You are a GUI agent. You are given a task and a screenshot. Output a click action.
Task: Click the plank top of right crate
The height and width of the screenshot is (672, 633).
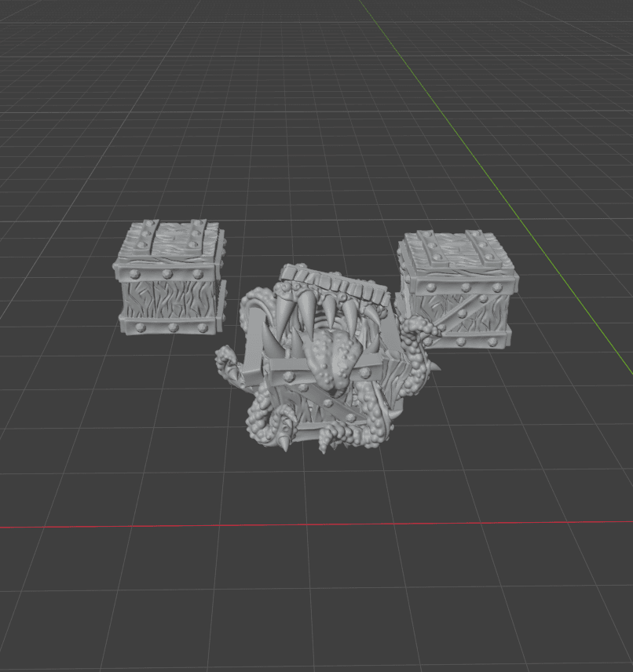point(458,251)
